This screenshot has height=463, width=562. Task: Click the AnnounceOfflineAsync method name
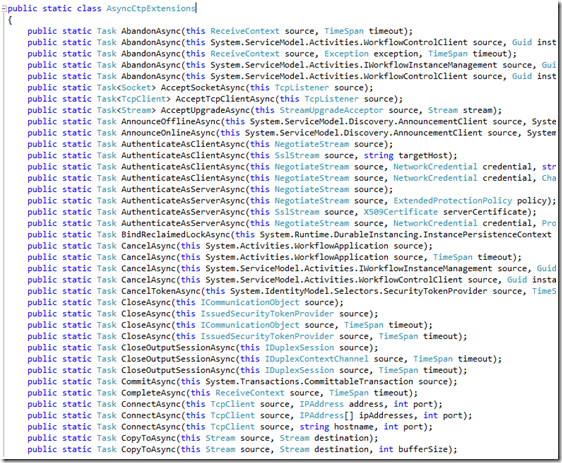tap(171, 121)
